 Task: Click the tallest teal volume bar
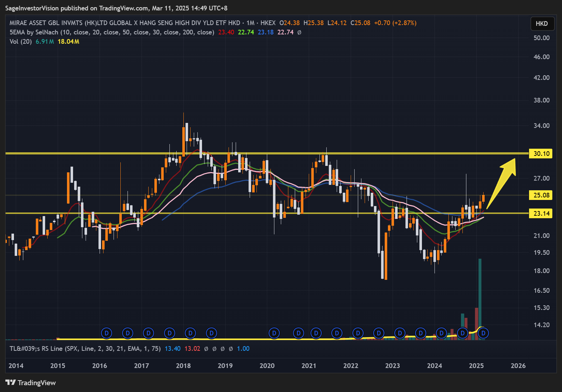pyautogui.click(x=480, y=299)
